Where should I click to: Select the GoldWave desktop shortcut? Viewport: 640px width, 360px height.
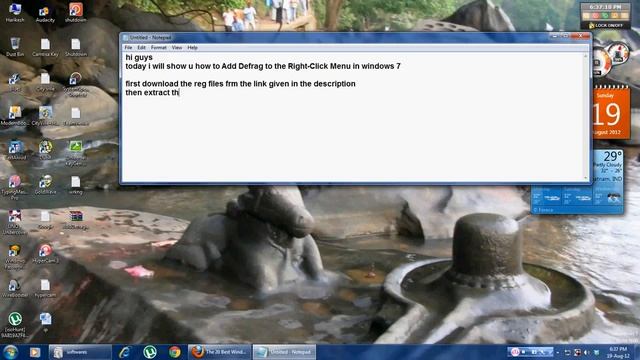tap(45, 184)
